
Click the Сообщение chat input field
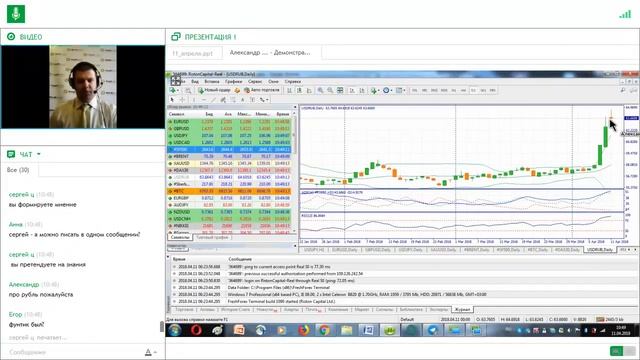click(73, 352)
